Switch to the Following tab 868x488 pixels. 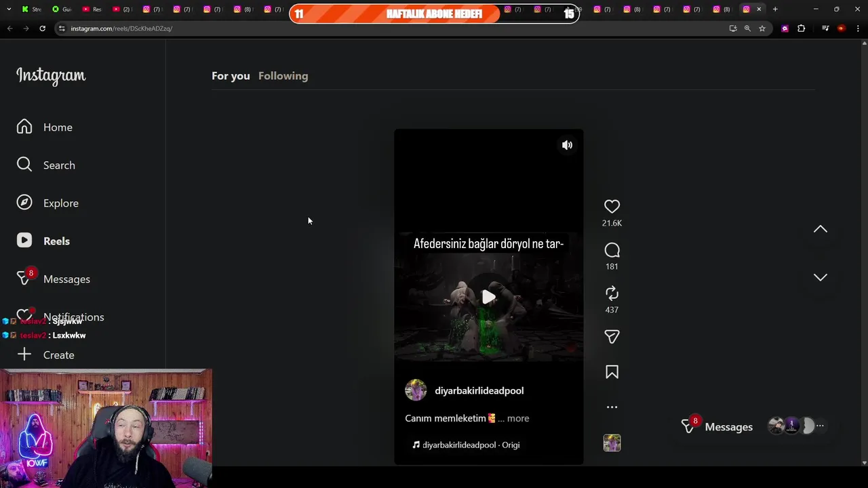283,76
